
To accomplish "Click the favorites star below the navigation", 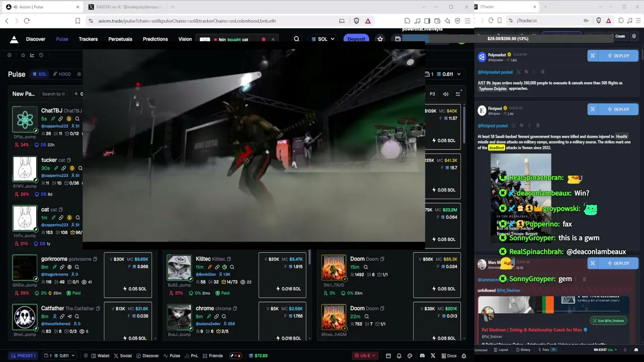I will coord(23,55).
